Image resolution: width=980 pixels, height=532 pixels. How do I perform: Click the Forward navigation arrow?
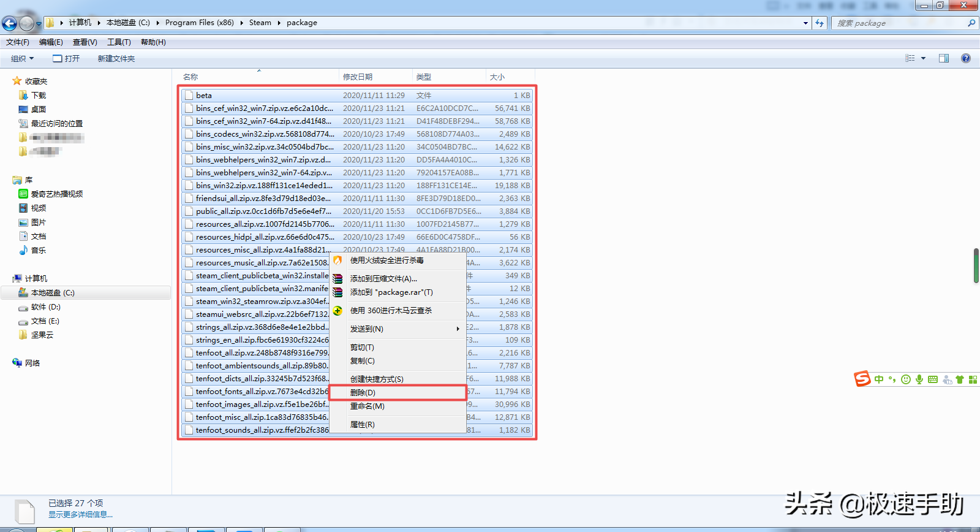point(26,23)
